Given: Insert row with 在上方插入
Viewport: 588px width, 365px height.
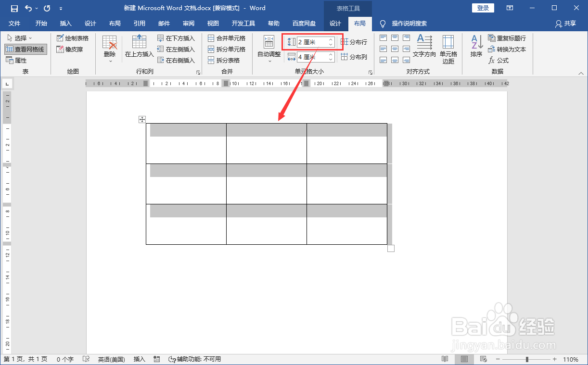Looking at the screenshot, I should [x=139, y=46].
